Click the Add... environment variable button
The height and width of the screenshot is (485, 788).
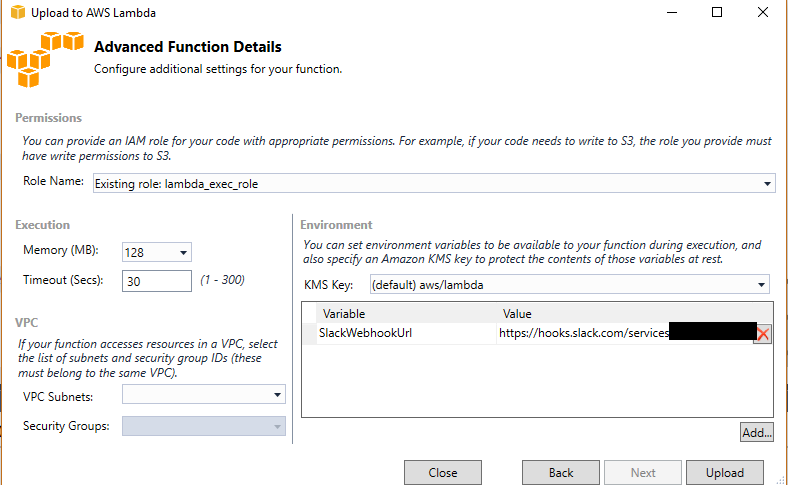[756, 432]
